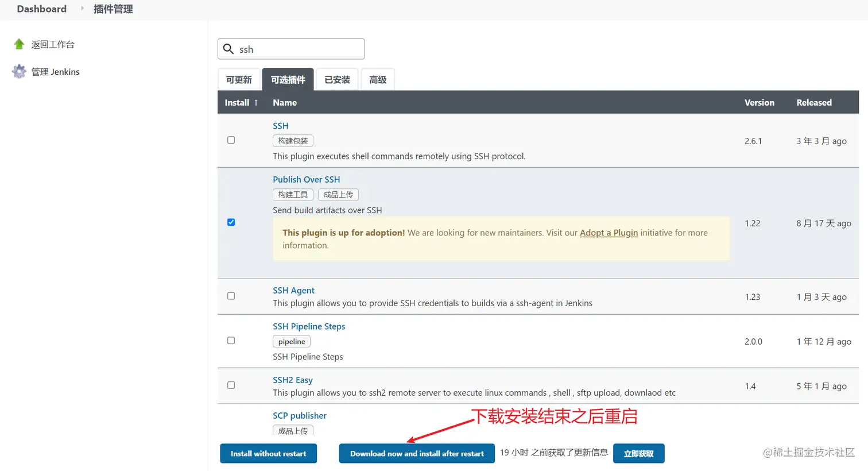Open the SSH plugin link
Screen dimensions: 868x471
[x=281, y=126]
